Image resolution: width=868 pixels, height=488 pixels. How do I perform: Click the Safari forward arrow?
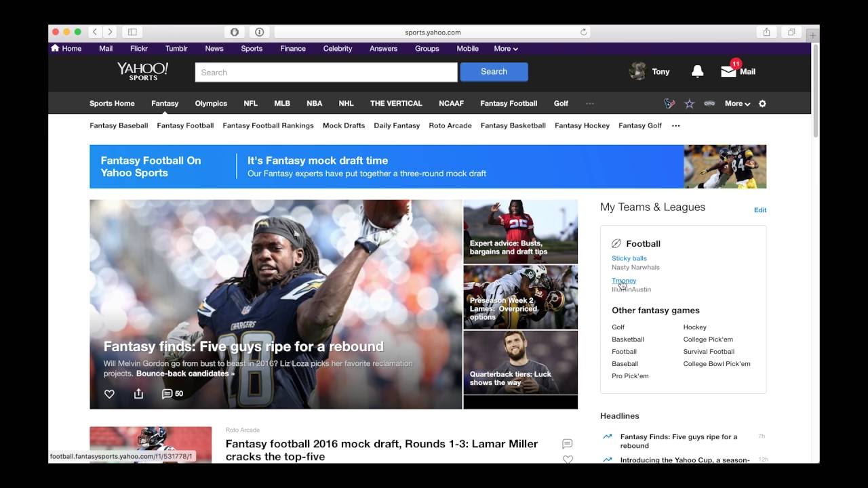tap(110, 32)
